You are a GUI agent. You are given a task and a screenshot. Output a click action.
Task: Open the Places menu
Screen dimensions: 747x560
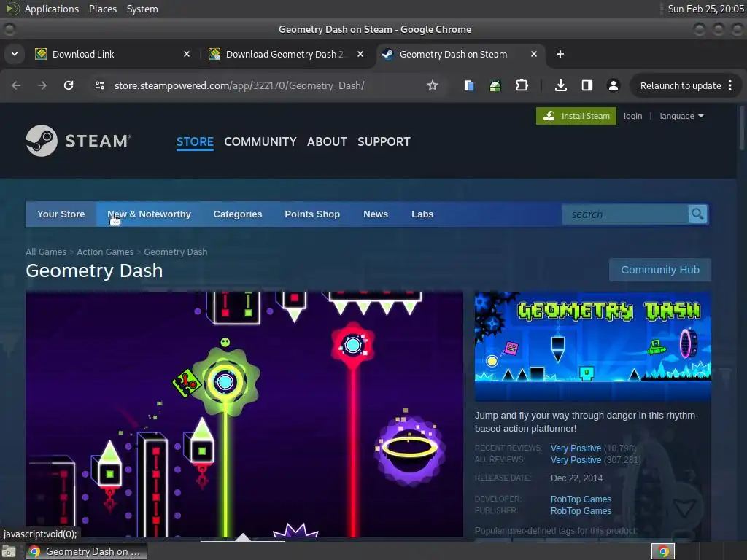click(x=102, y=9)
